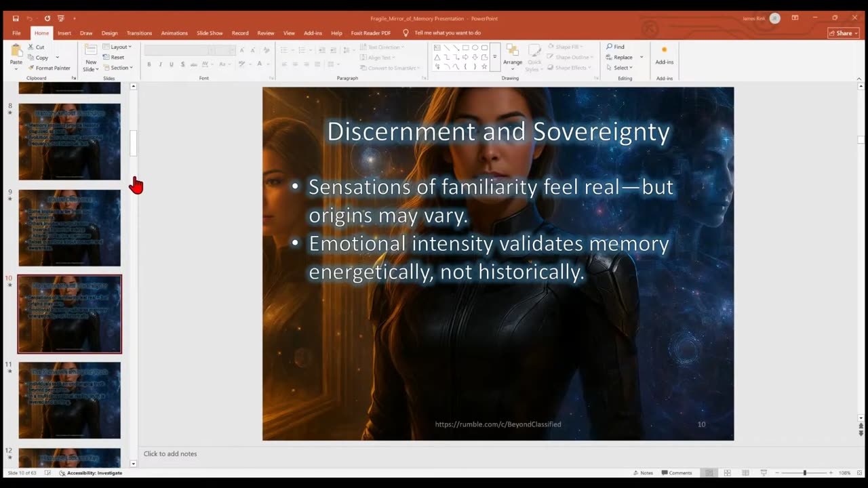Toggle Strikethrough formatting
The image size is (868, 488).
pos(193,64)
